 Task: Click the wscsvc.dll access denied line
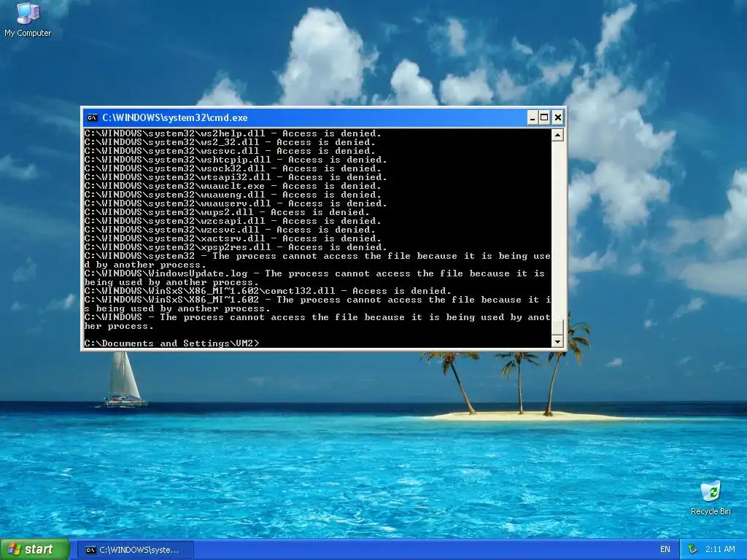coord(230,151)
